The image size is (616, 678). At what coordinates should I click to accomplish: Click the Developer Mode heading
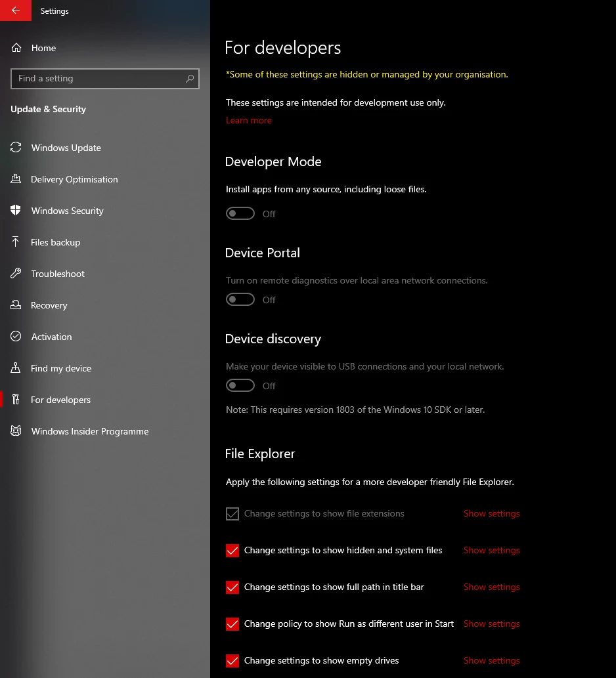273,161
